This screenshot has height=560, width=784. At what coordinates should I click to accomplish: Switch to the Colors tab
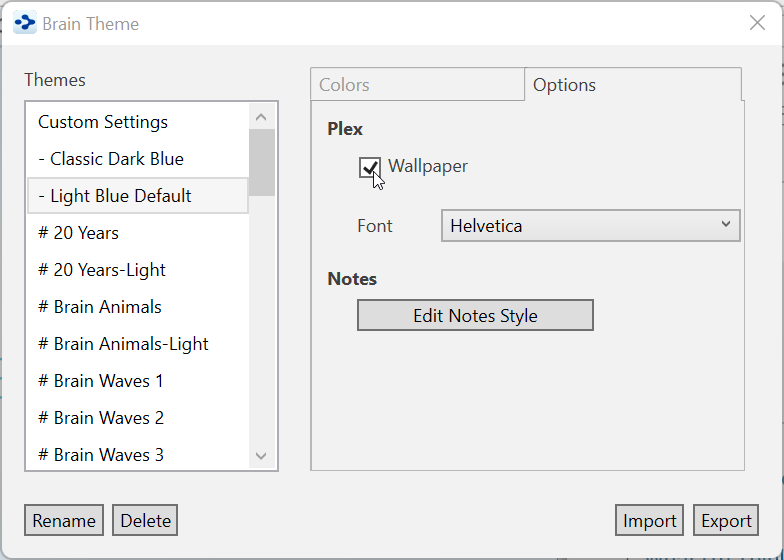345,85
